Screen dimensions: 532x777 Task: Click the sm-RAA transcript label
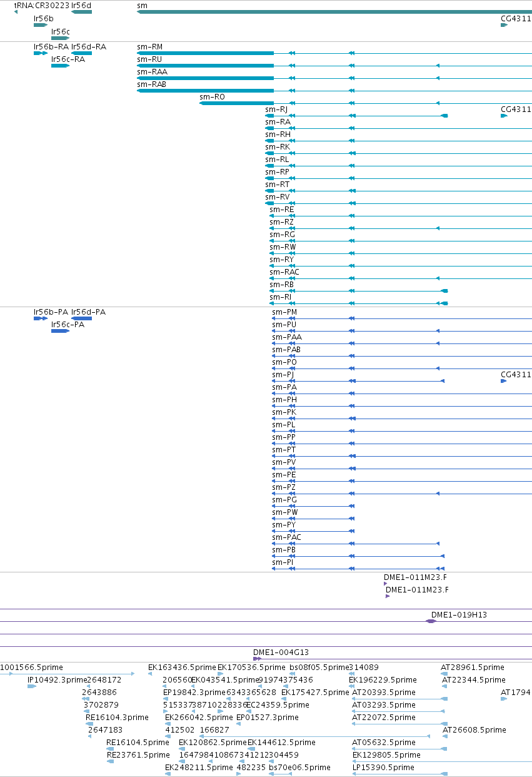pos(152,71)
